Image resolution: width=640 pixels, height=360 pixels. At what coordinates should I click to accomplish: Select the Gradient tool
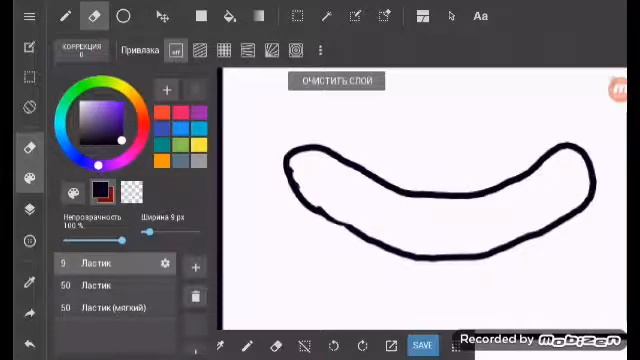tap(258, 16)
